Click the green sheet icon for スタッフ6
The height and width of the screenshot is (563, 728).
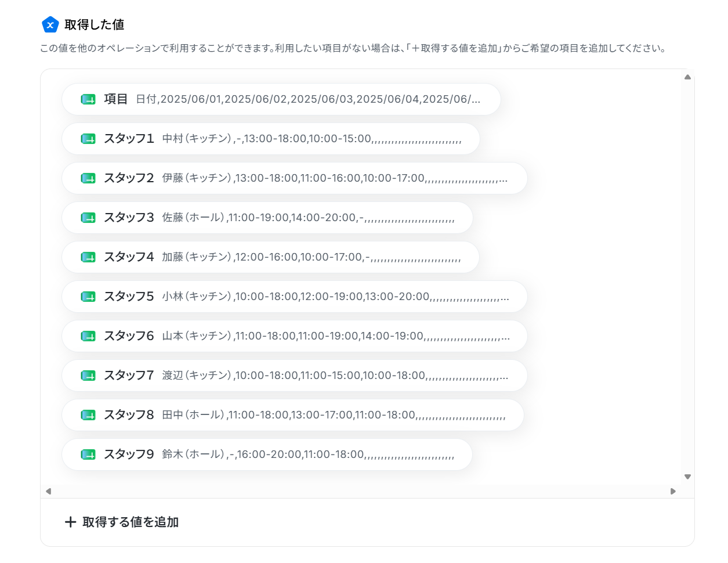tap(88, 336)
